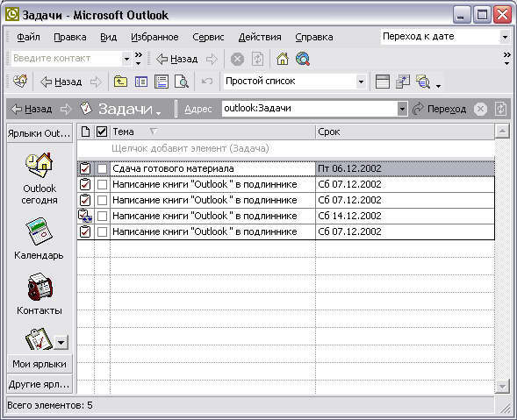
Task: Tick completion box for task due 14.12.2002
Action: click(102, 216)
